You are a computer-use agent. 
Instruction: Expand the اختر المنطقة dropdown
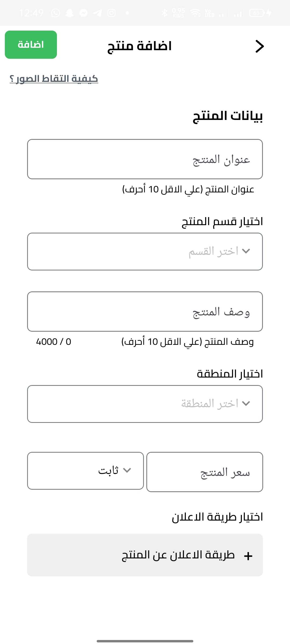click(145, 404)
